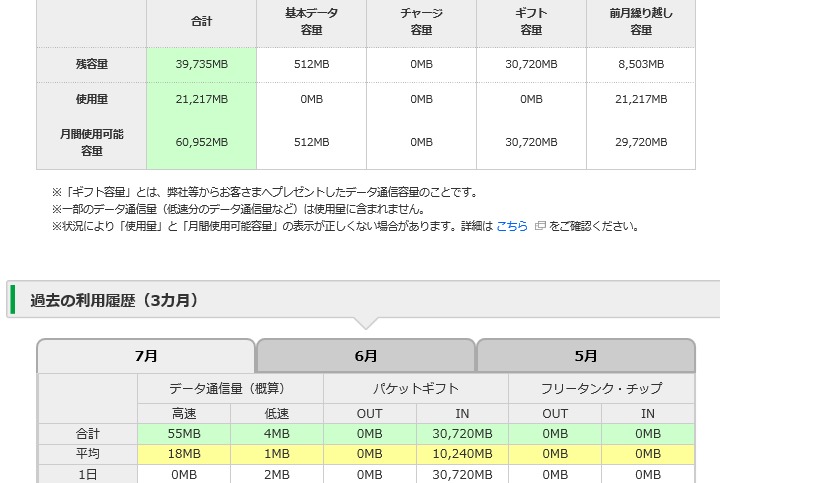Switch to the 6月 history tab

click(x=366, y=356)
